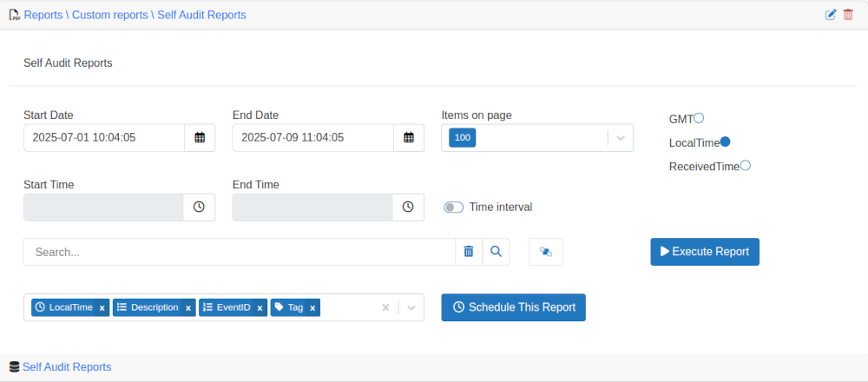
Task: Click the Start Time clock icon
Action: point(199,207)
